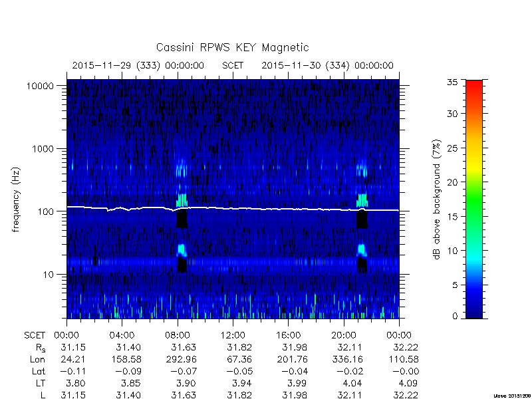Image resolution: width=532 pixels, height=399 pixels.
Task: Click the LT row label
Action: click(x=41, y=383)
